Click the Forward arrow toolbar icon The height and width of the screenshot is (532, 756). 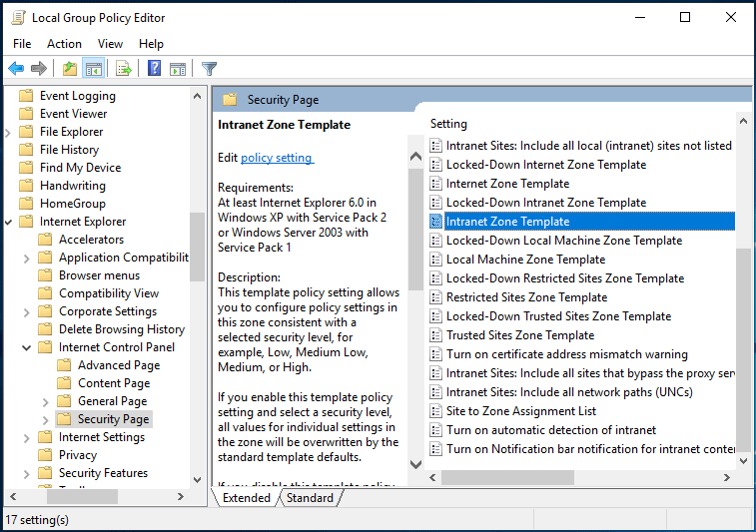click(39, 69)
